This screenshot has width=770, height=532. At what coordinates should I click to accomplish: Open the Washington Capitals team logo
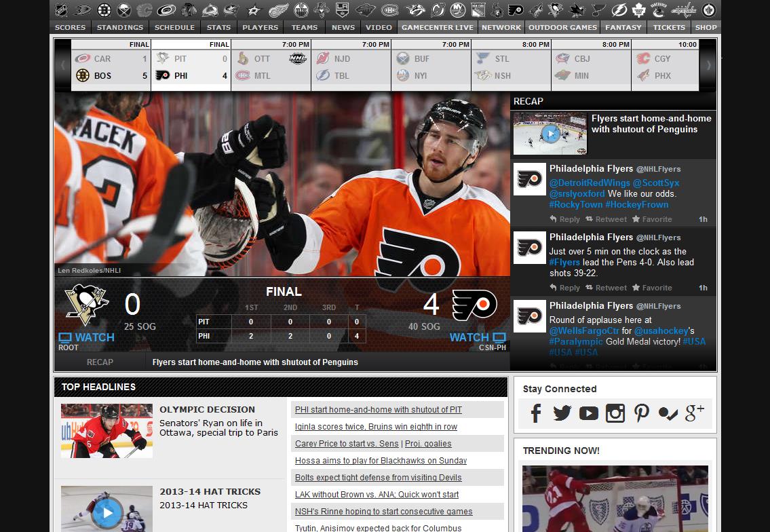click(x=683, y=9)
